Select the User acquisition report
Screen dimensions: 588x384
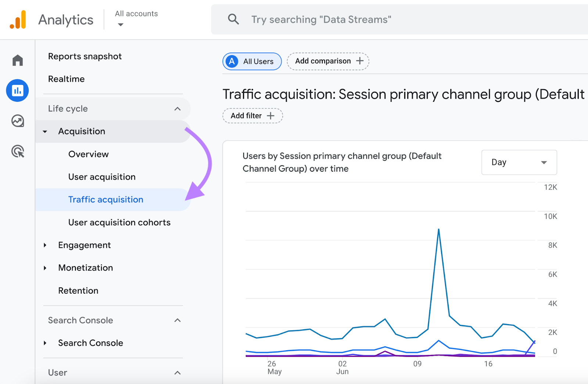tap(101, 177)
